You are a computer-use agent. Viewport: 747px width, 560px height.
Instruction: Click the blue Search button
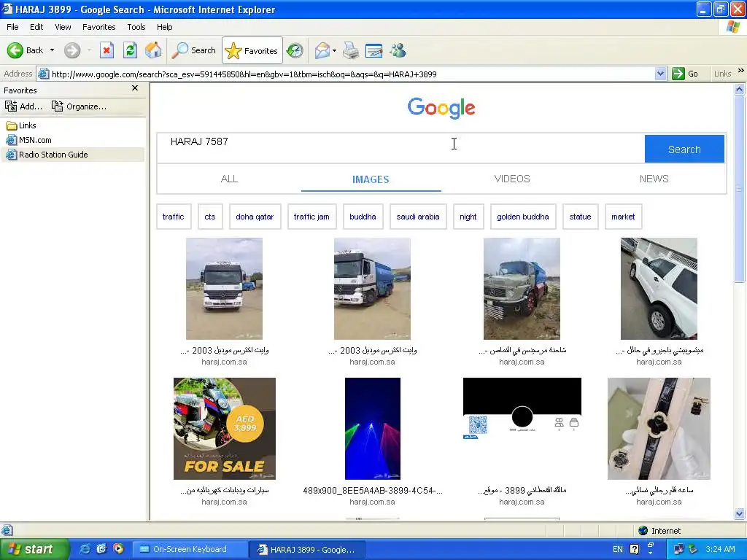click(x=684, y=149)
